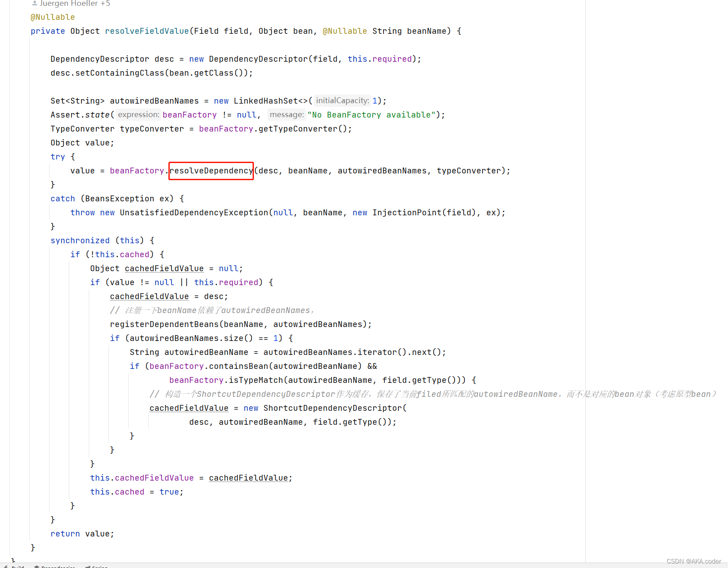Screen dimensions: 728x568
Task: Click the @Nullable annotation before String beanName
Action: [x=345, y=31]
